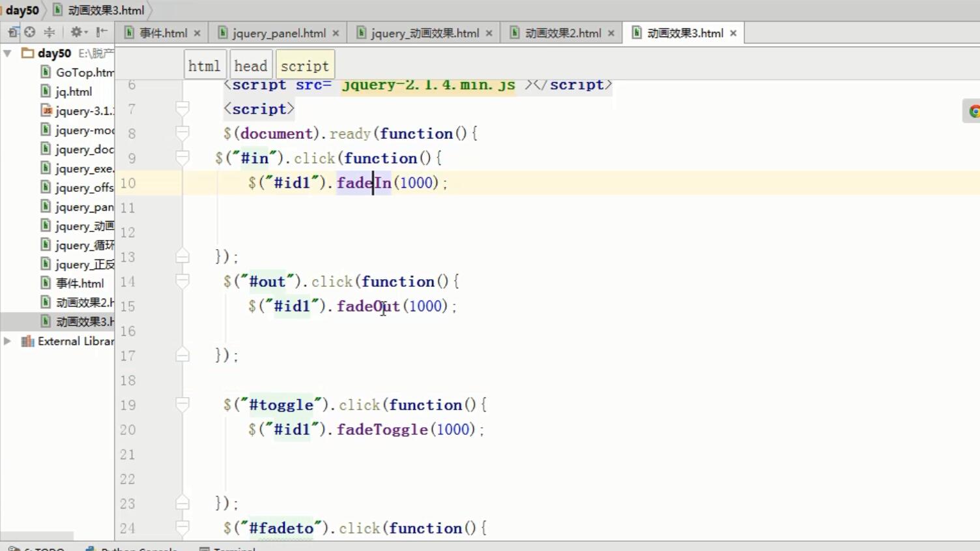Viewport: 980px width, 551px height.
Task: Click the Scroll from Source target icon
Action: [30, 32]
